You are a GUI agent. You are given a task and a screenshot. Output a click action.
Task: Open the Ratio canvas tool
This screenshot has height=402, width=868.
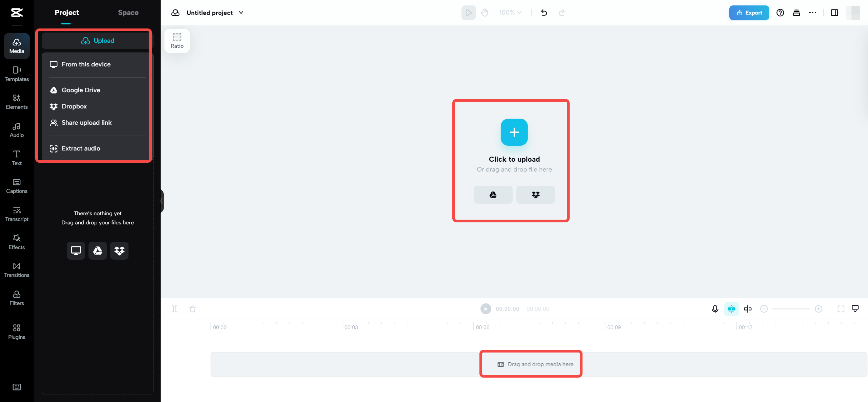(177, 40)
